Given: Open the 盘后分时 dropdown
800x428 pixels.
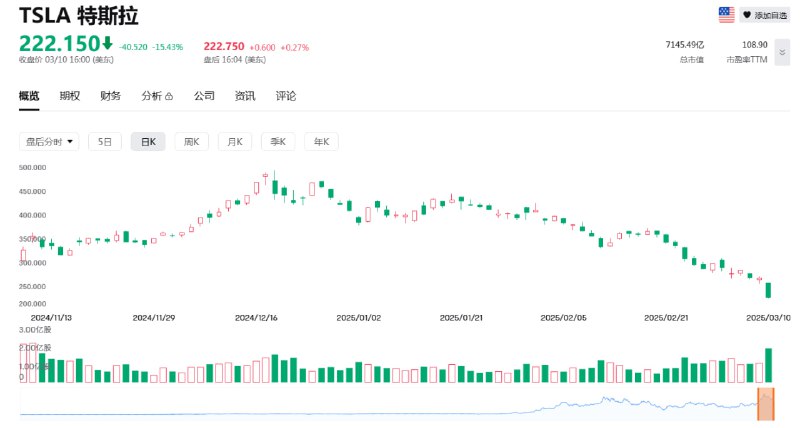Looking at the screenshot, I should point(49,142).
